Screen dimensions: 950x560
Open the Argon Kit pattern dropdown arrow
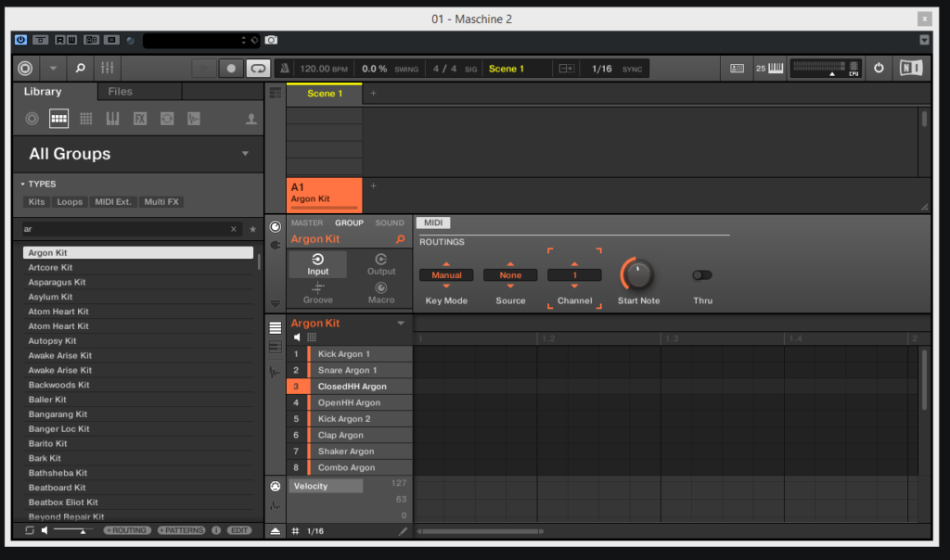point(401,324)
